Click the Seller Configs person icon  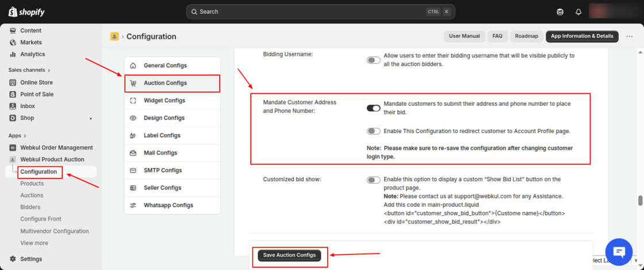(x=133, y=188)
